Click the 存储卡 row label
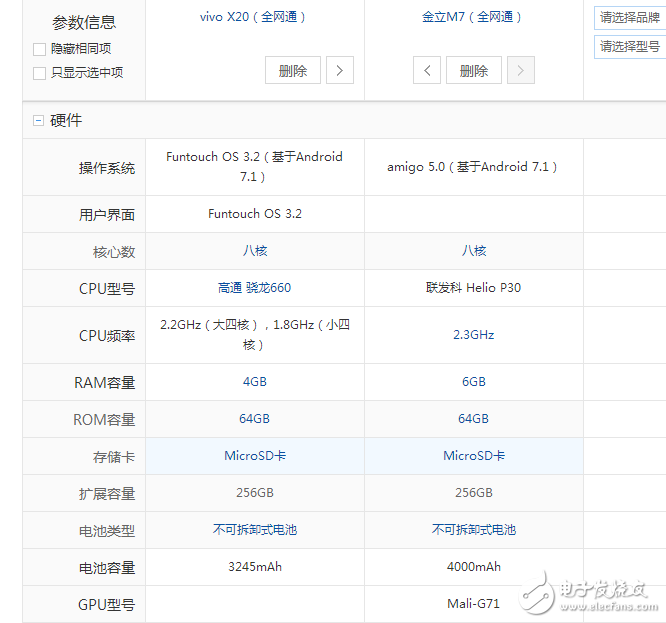666x623 pixels. click(x=114, y=457)
